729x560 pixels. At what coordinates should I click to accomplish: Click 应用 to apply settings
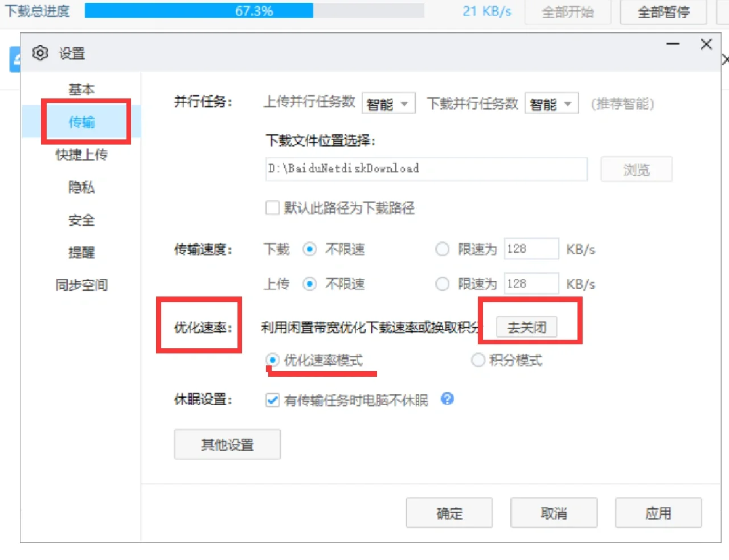click(x=658, y=513)
